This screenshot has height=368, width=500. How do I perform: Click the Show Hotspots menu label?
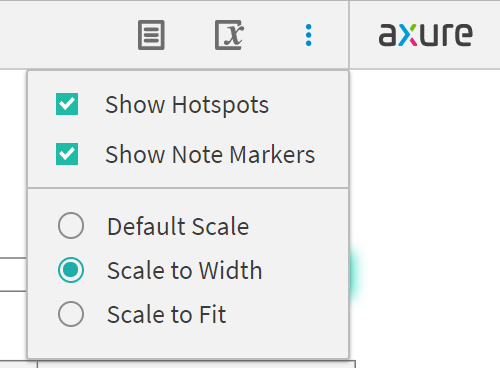click(x=187, y=105)
